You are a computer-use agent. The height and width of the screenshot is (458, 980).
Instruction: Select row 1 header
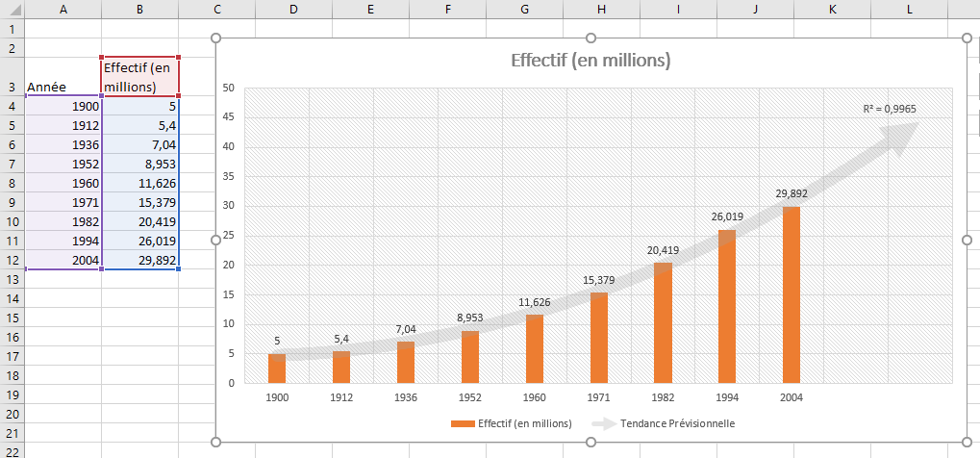coord(13,28)
